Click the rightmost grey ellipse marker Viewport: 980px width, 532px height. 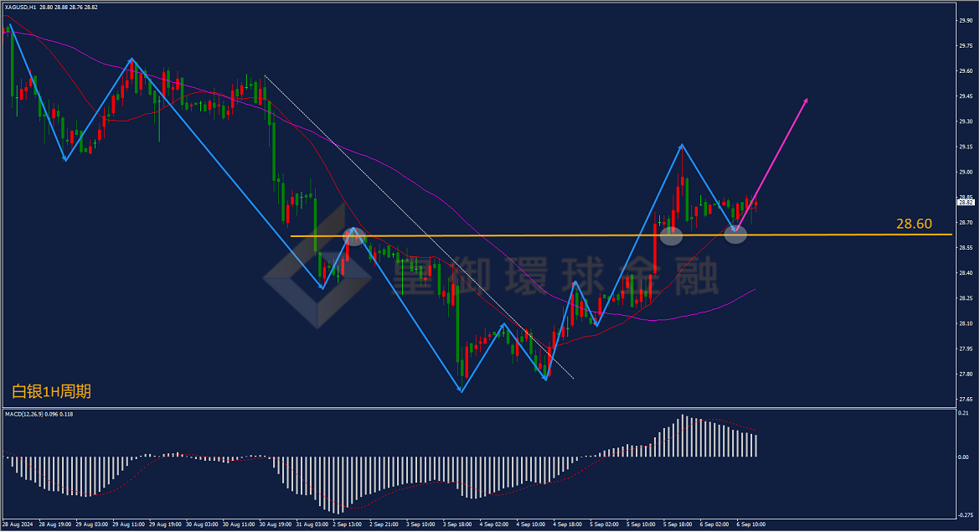[735, 235]
